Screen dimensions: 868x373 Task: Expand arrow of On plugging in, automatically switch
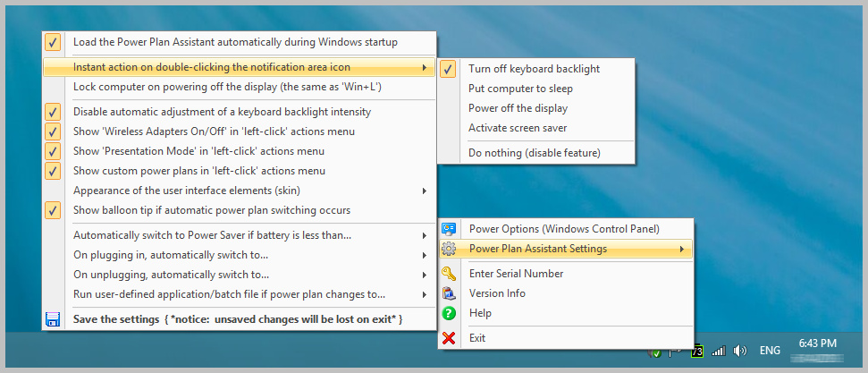pos(425,256)
